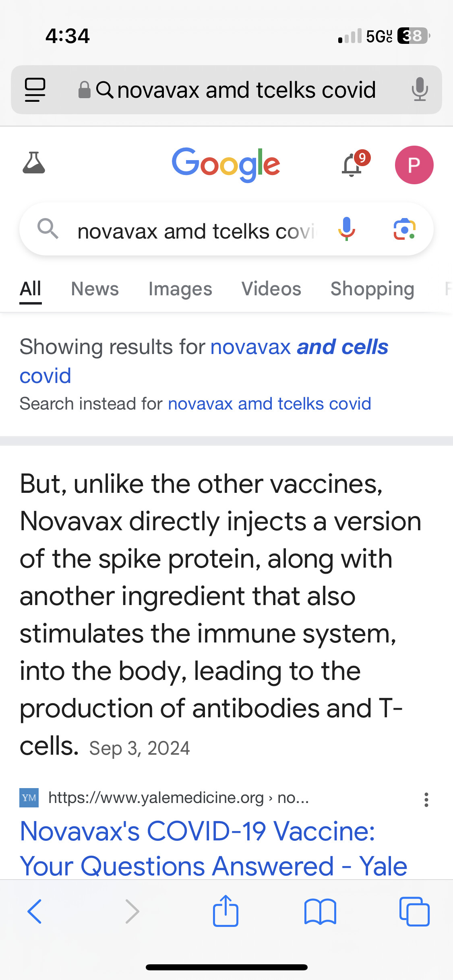
Task: Open Safari page settings reader icon
Action: (35, 90)
